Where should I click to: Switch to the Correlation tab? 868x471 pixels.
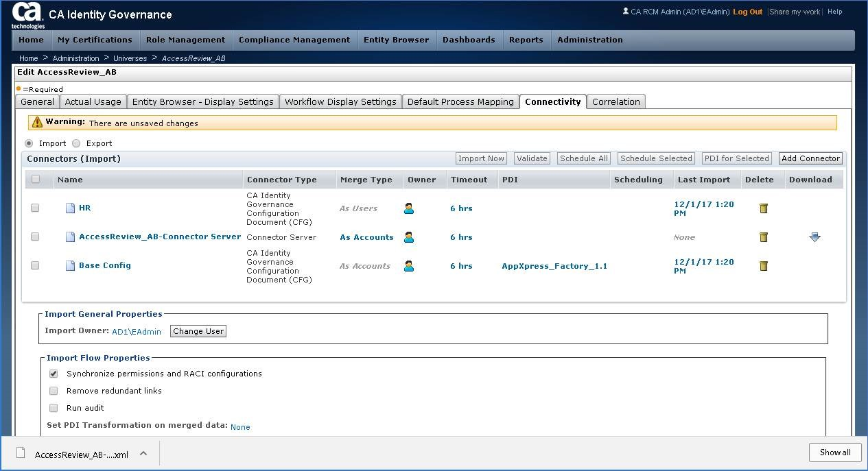point(616,101)
